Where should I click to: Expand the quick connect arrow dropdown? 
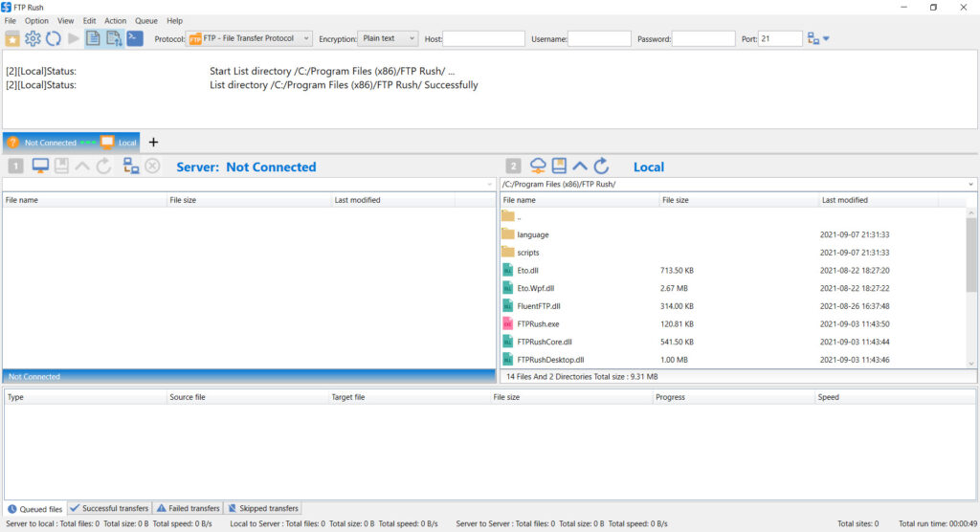click(x=826, y=39)
